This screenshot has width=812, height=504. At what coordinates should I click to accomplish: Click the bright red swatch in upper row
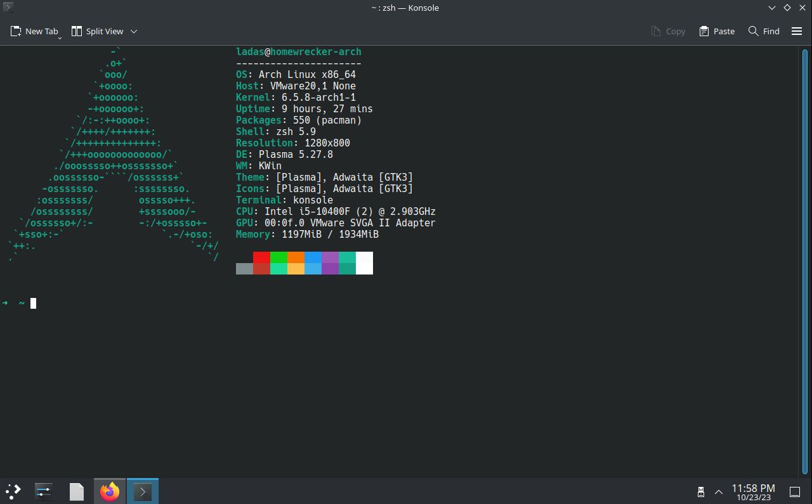coord(261,257)
